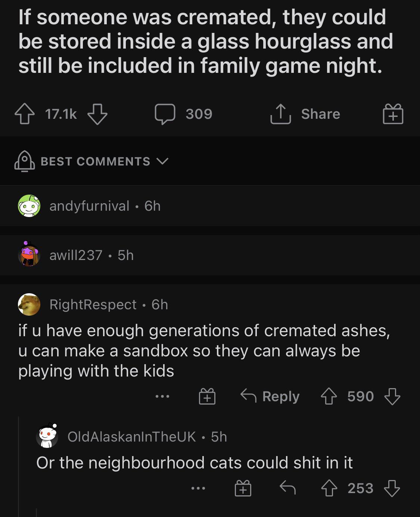Tap OldAlaskanInTheUK's avatar
The height and width of the screenshot is (517, 420).
click(47, 436)
